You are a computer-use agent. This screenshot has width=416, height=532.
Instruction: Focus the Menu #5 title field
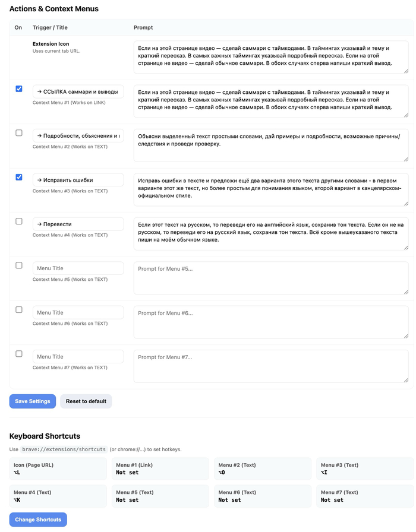pyautogui.click(x=78, y=268)
